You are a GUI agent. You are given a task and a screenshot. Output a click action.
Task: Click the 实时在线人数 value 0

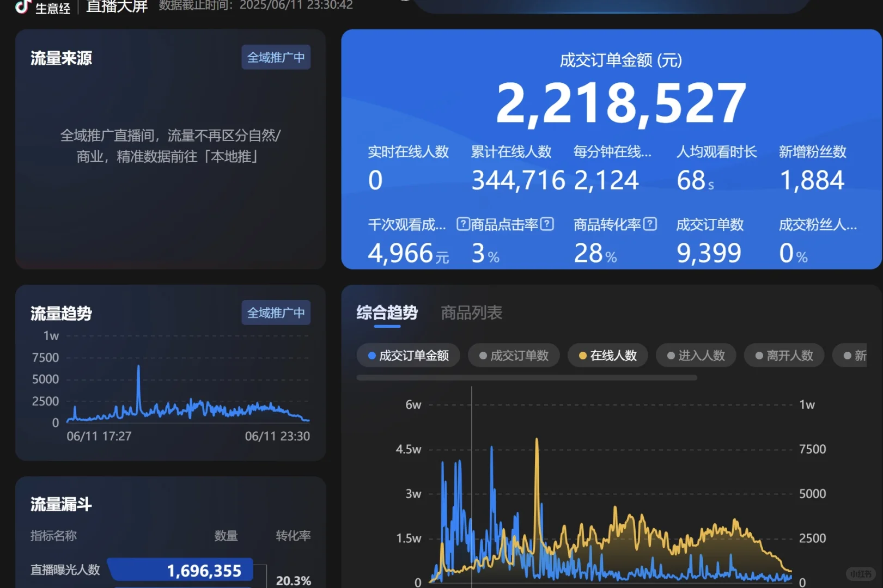[375, 181]
